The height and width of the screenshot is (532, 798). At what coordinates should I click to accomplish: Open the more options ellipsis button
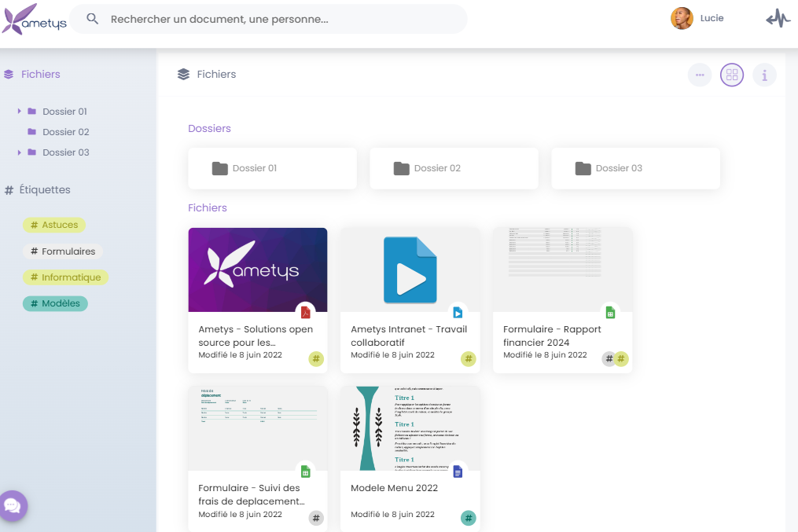(x=700, y=75)
